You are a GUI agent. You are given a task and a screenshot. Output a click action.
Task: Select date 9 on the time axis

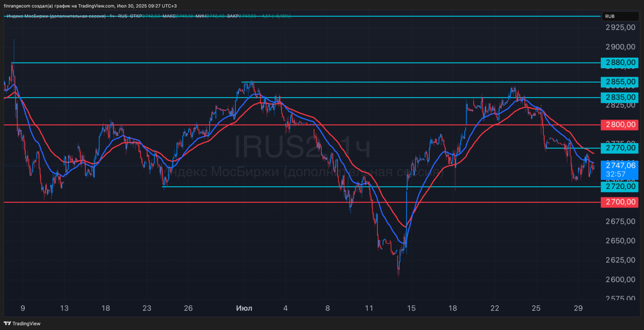coord(23,308)
